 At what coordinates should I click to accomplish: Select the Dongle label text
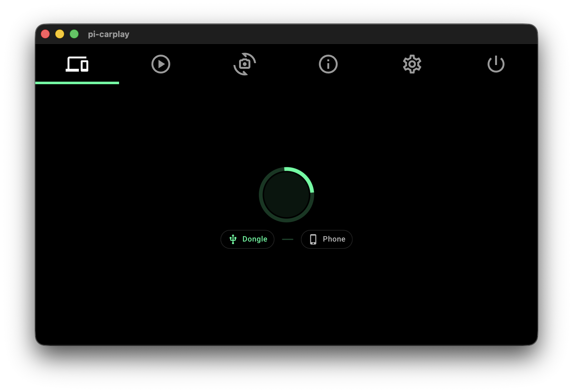(x=255, y=239)
